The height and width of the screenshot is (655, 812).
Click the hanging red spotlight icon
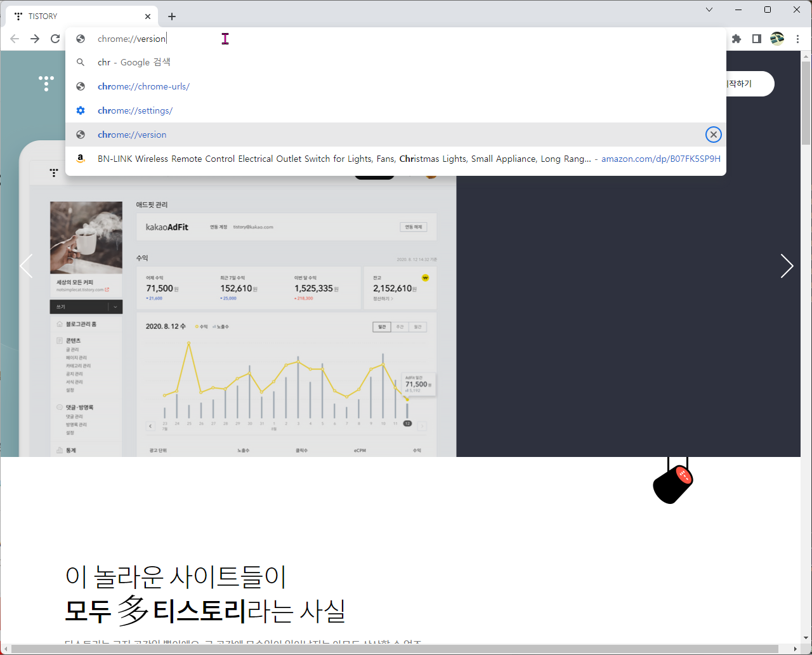pyautogui.click(x=673, y=484)
